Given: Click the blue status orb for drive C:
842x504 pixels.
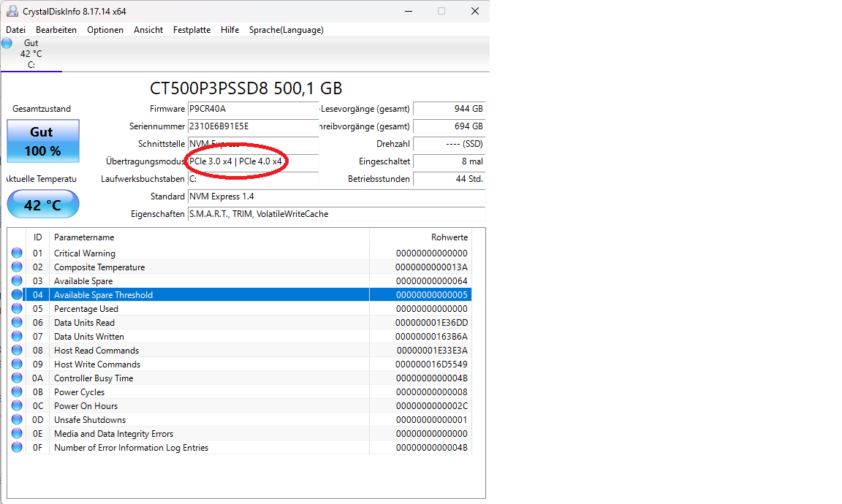Looking at the screenshot, I should coord(7,43).
